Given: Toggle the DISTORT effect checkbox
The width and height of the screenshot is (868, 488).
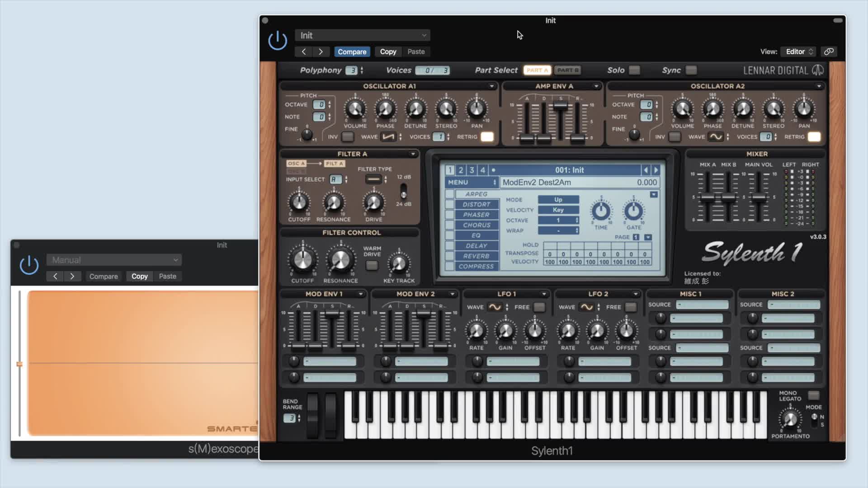Looking at the screenshot, I should (450, 204).
